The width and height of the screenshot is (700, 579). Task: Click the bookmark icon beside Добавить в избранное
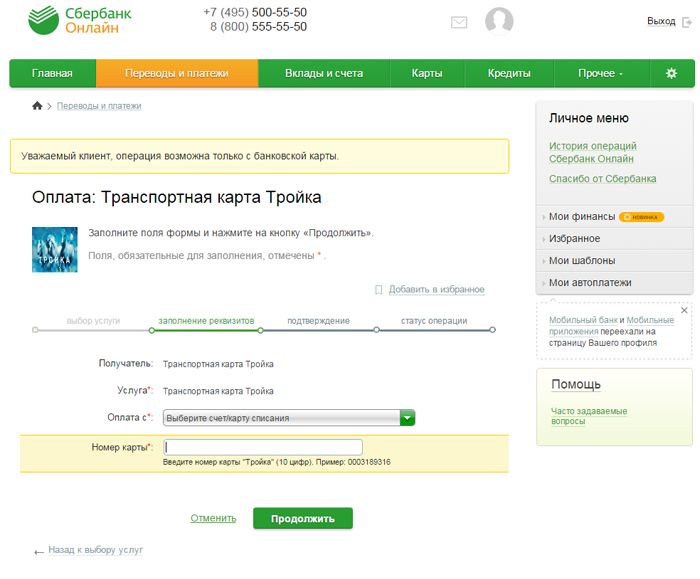[x=378, y=290]
